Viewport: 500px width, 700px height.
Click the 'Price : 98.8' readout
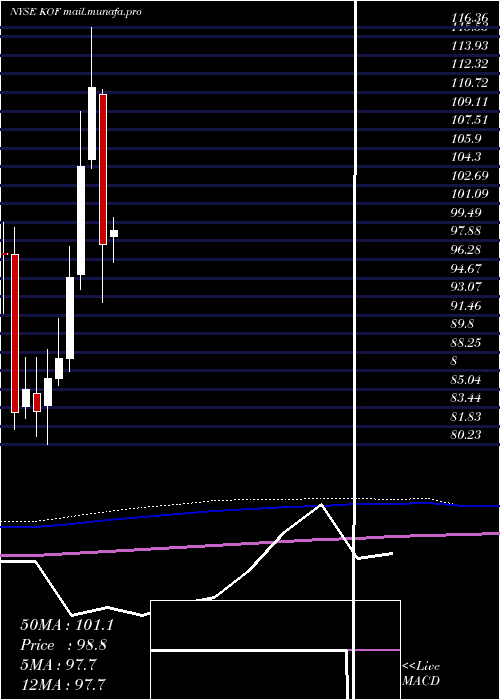[x=63, y=645]
